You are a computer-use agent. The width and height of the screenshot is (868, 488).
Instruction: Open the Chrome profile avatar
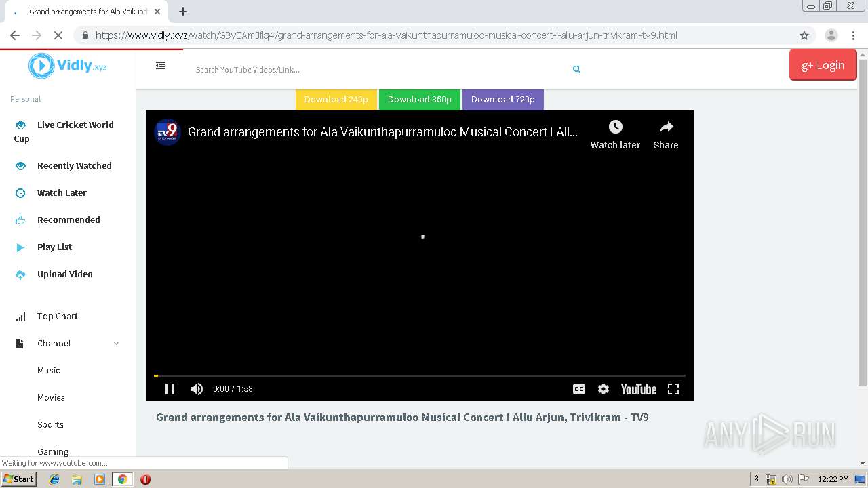pos(831,35)
